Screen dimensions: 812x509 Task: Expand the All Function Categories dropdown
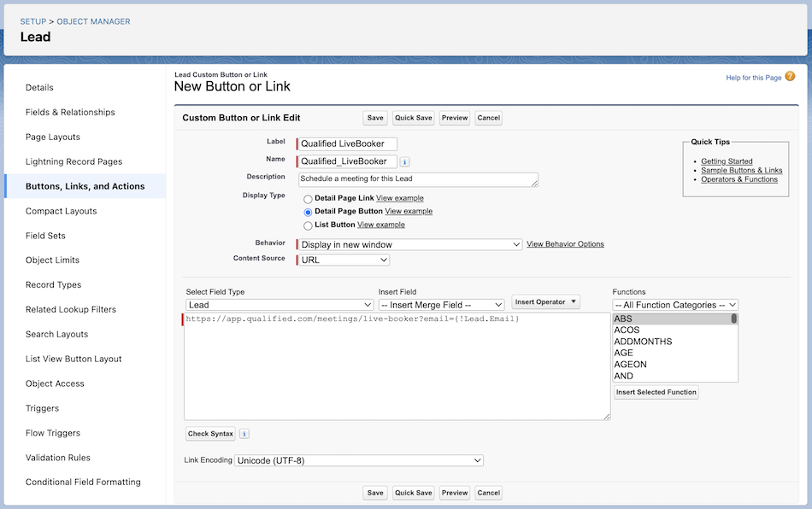tap(674, 305)
